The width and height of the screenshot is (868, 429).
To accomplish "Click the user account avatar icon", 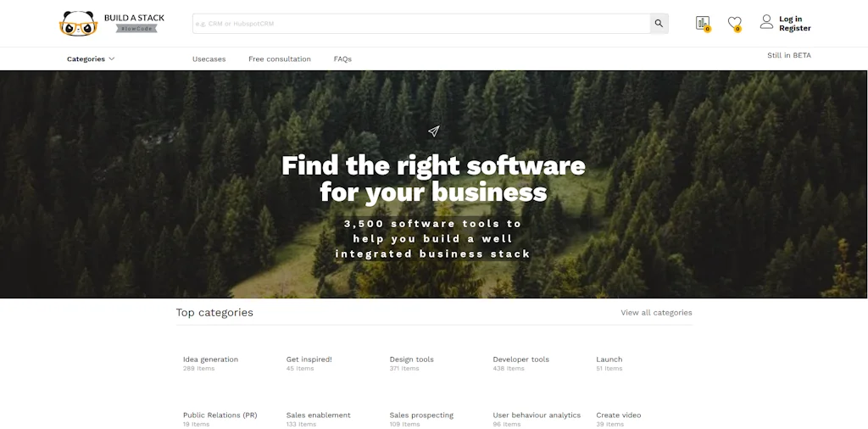I will (x=766, y=22).
